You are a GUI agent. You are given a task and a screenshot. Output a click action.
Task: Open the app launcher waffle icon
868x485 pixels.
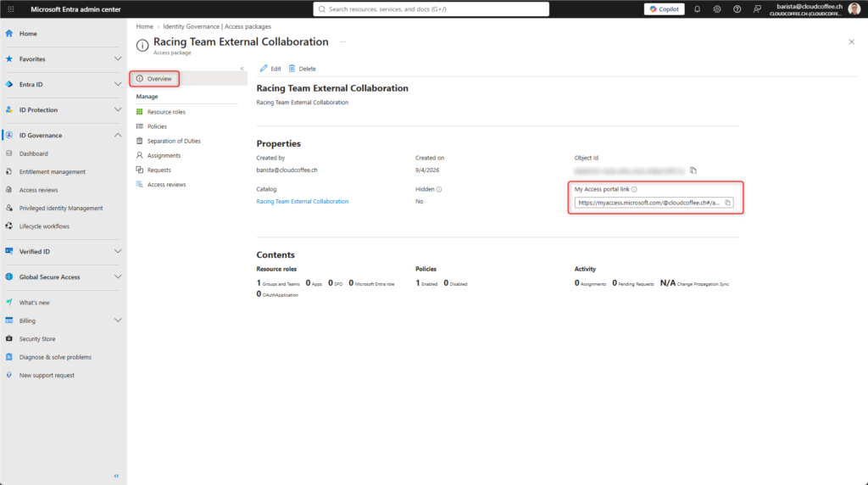[x=10, y=8]
